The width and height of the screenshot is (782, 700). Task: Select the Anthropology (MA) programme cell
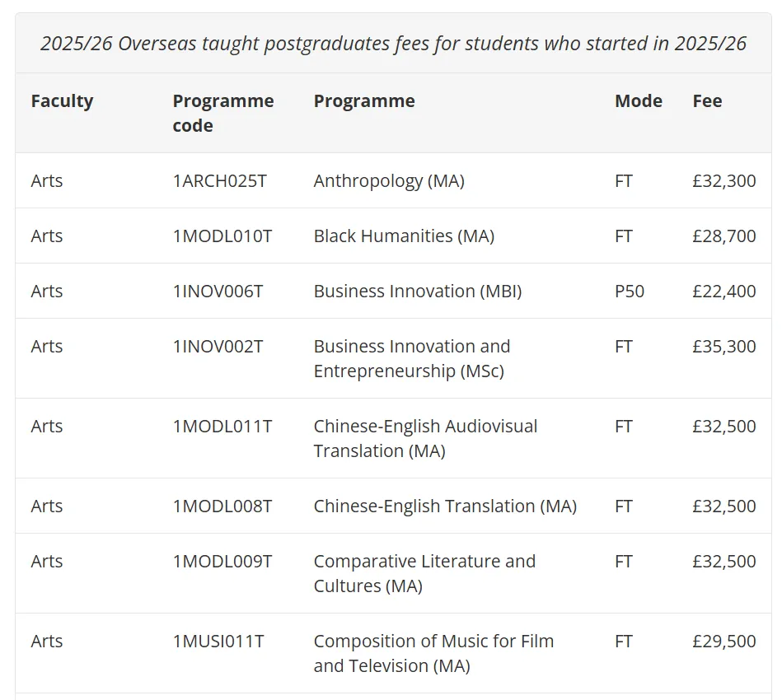pos(389,181)
